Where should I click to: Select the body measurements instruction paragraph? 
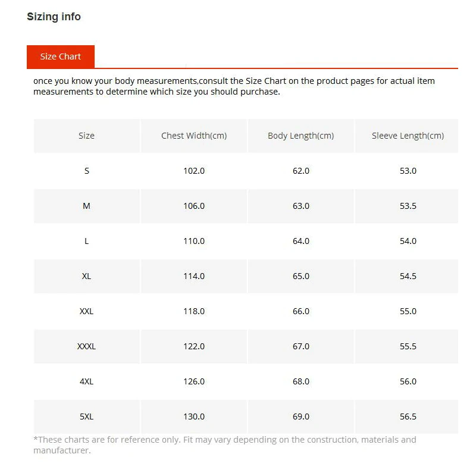pos(234,86)
